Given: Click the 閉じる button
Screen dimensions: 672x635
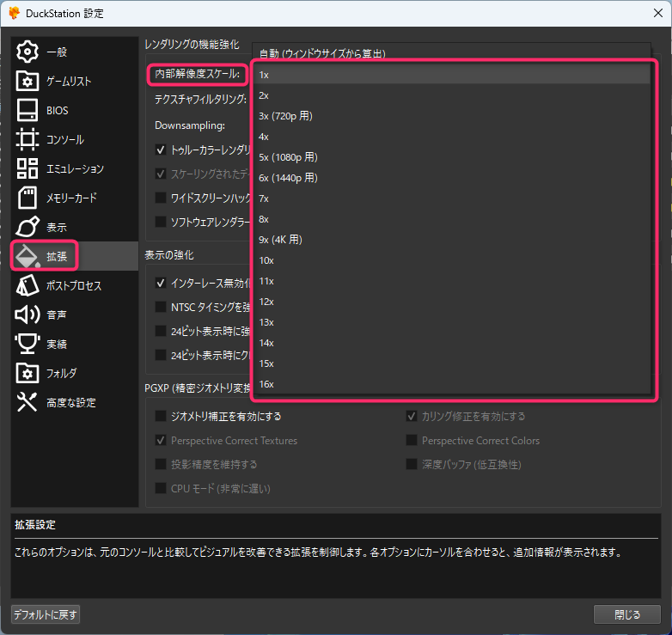Looking at the screenshot, I should pyautogui.click(x=627, y=614).
